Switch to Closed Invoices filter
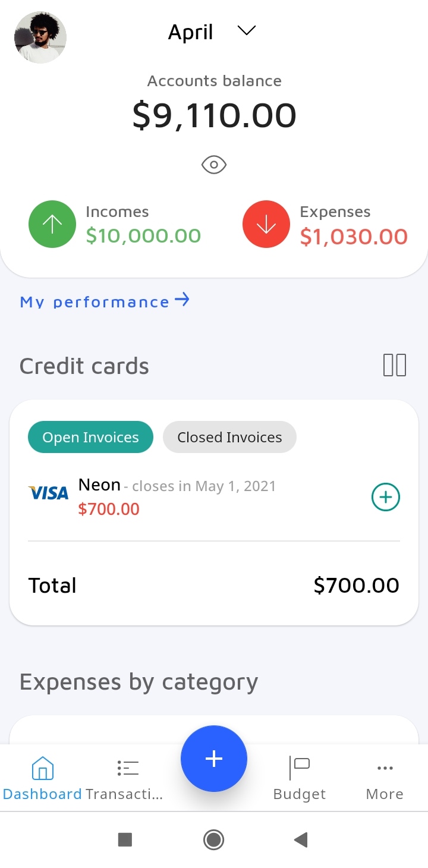428x868 pixels. (229, 438)
